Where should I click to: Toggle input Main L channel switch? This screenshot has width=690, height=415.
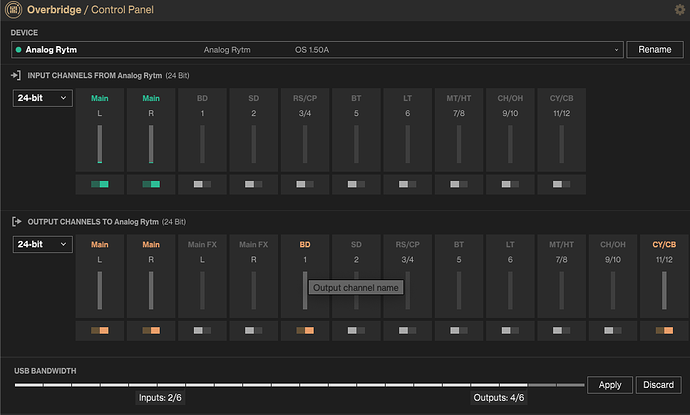point(100,184)
